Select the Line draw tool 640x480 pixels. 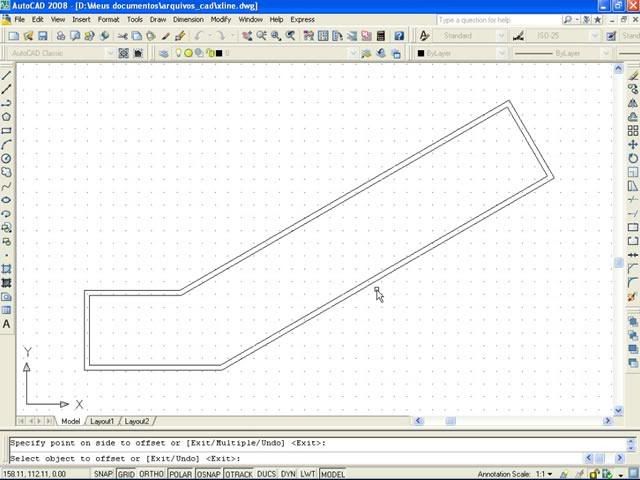[x=6, y=75]
